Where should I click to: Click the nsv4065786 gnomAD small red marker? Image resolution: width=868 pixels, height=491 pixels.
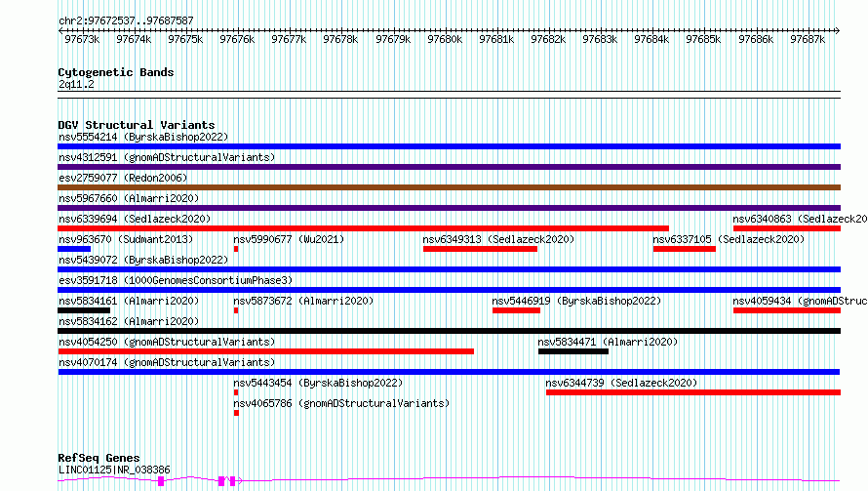(x=236, y=413)
